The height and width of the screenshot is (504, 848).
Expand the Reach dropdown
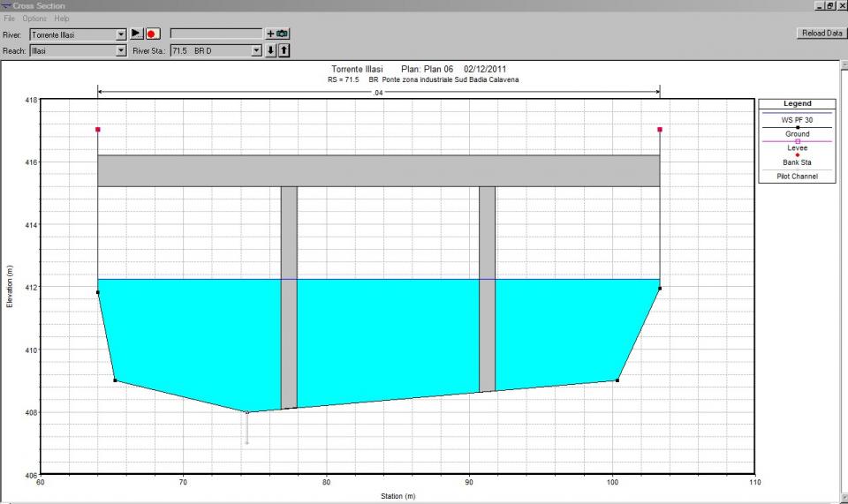pos(122,51)
